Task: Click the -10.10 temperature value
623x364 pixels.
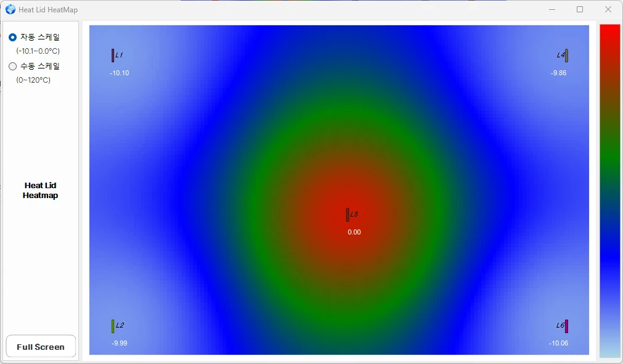Action: (x=119, y=73)
